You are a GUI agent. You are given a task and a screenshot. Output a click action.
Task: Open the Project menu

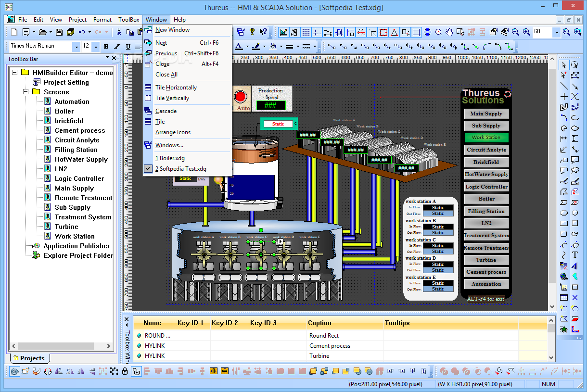pyautogui.click(x=77, y=20)
